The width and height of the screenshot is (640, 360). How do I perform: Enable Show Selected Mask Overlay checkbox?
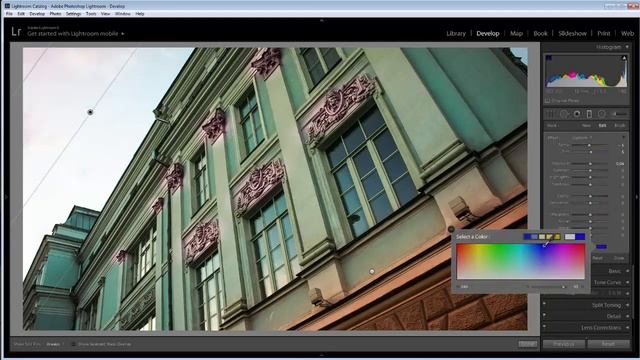coord(73,344)
